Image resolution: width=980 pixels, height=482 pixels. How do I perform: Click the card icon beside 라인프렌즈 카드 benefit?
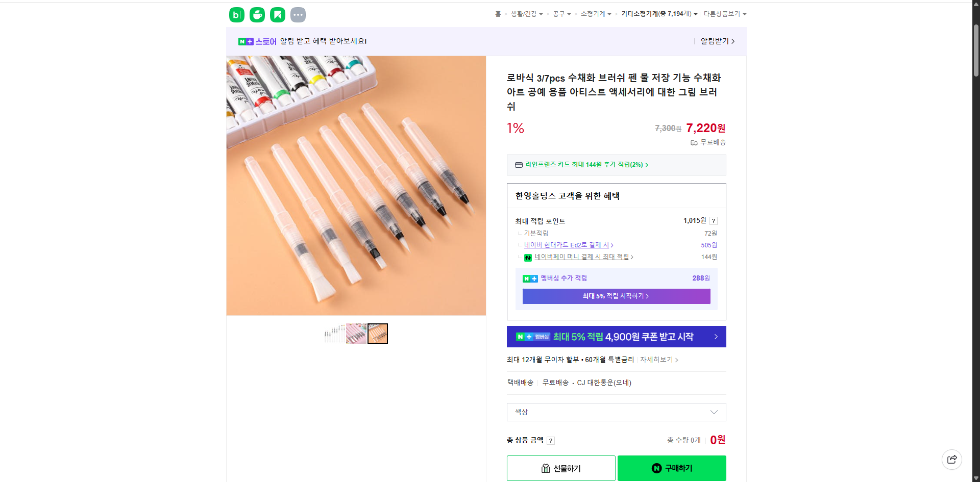518,165
